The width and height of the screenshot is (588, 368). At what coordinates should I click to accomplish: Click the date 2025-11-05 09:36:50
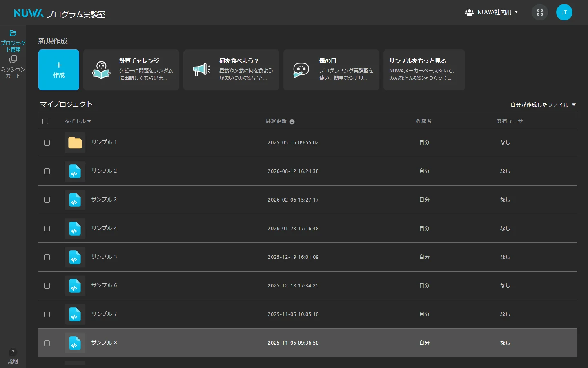click(x=293, y=343)
